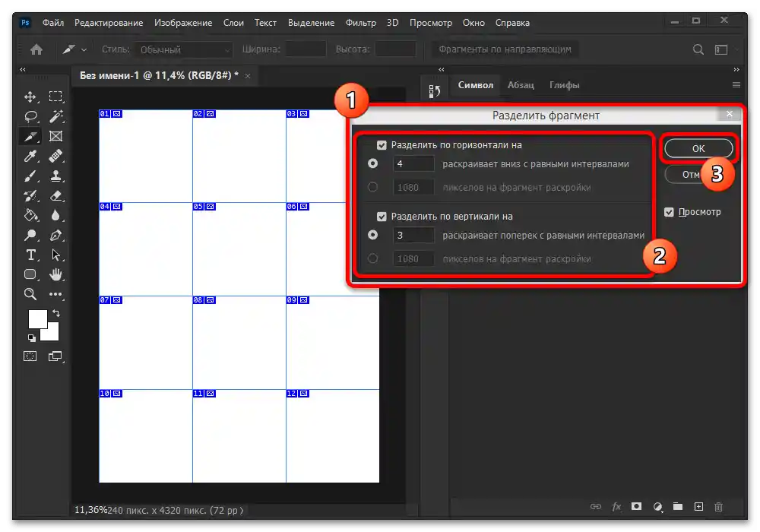The height and width of the screenshot is (532, 760).
Task: Select the Eyedropper tool
Action: [30, 156]
